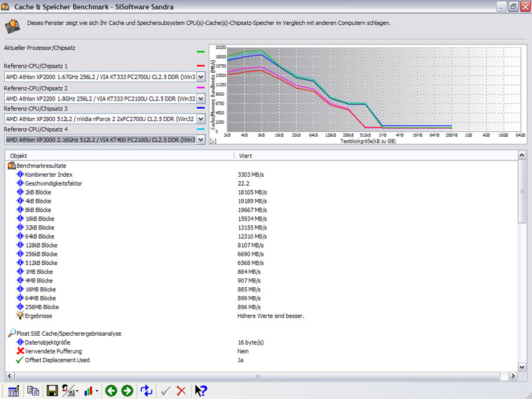
Task: Select the 16kB Blöcke row
Action: pyautogui.click(x=261, y=219)
